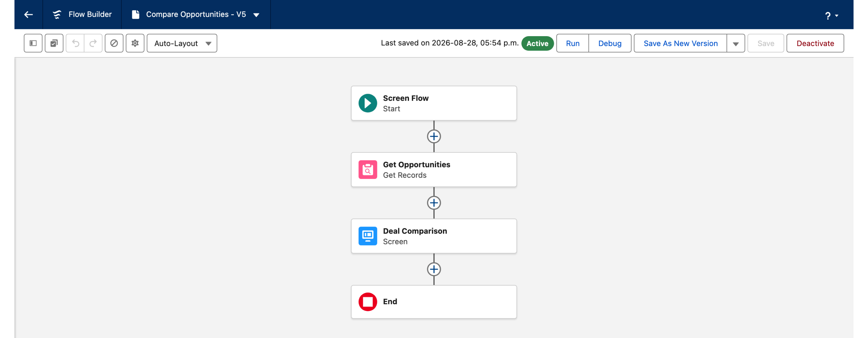Screen dimensions: 868x338
Task: Add an element after the Start node
Action: 434,136
